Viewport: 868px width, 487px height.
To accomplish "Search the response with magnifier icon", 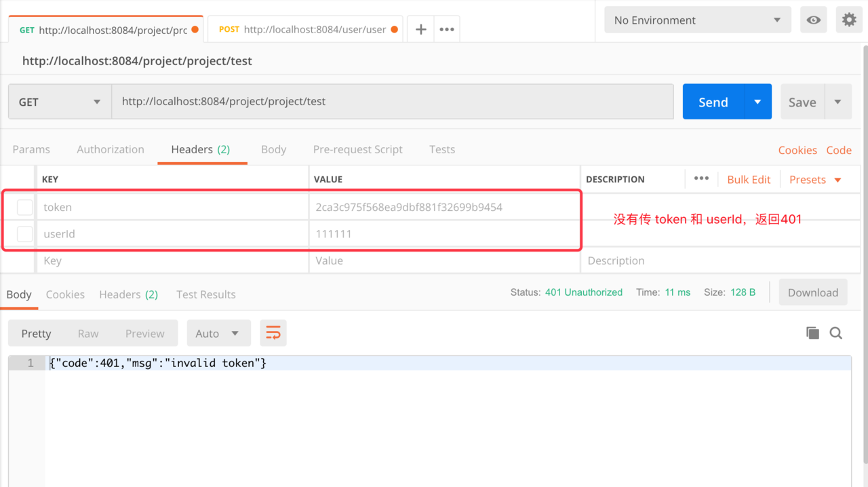I will [836, 332].
